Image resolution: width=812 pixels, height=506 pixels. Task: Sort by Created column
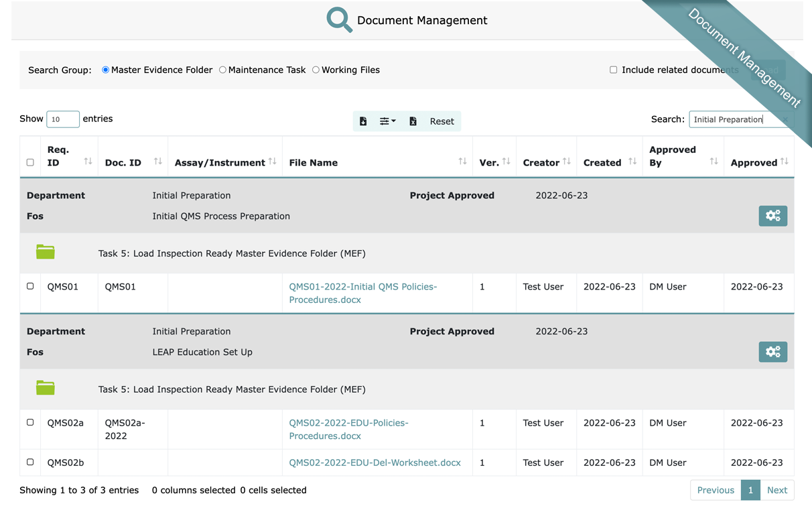tap(632, 162)
